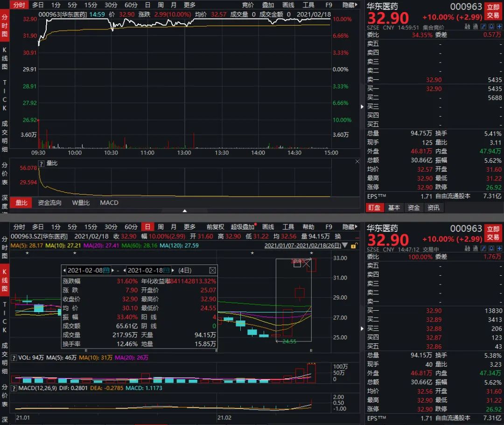Toggle 前复权 price adjustment in bottom toolbar

215,227
